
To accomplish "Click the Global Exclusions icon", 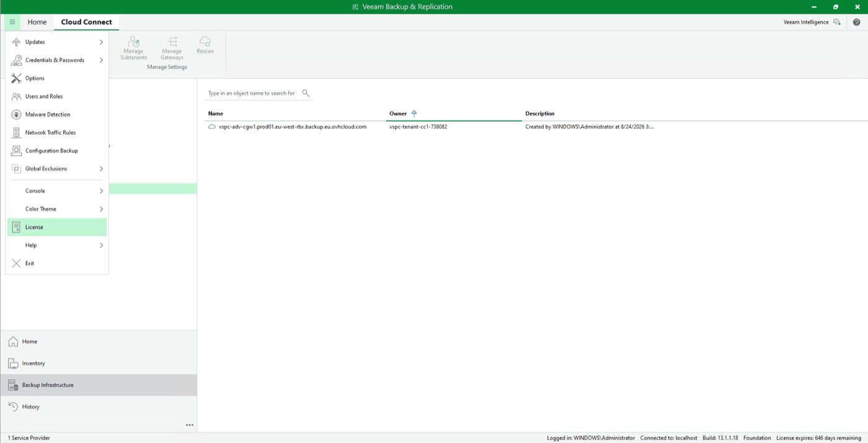I will click(16, 169).
